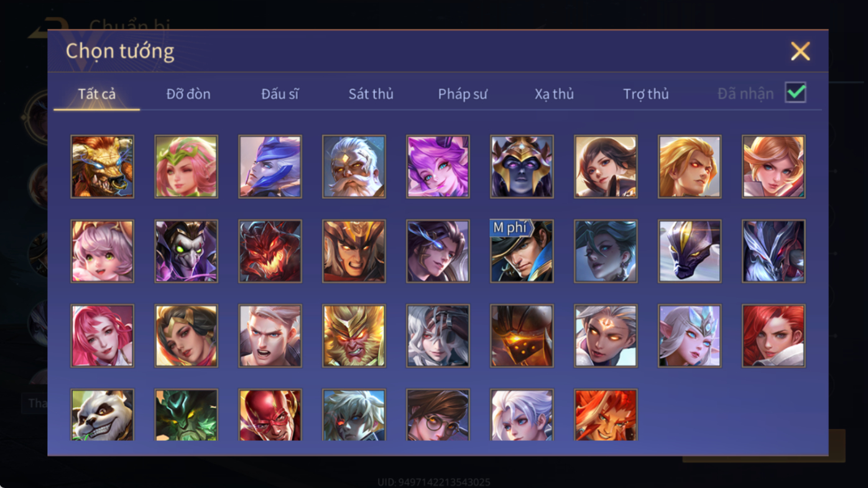
Task: Select the golden monkey king hero
Action: (354, 336)
